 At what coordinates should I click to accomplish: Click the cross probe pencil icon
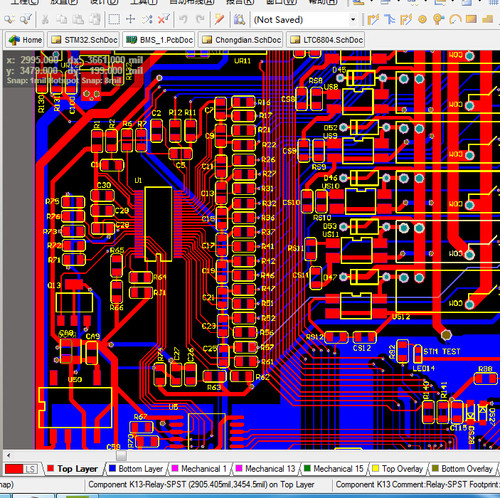[219, 19]
